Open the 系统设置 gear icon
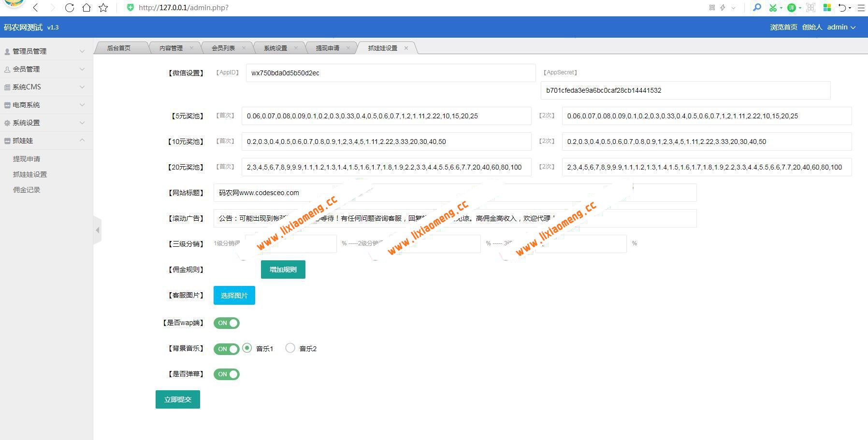The width and height of the screenshot is (868, 440). pyautogui.click(x=7, y=123)
